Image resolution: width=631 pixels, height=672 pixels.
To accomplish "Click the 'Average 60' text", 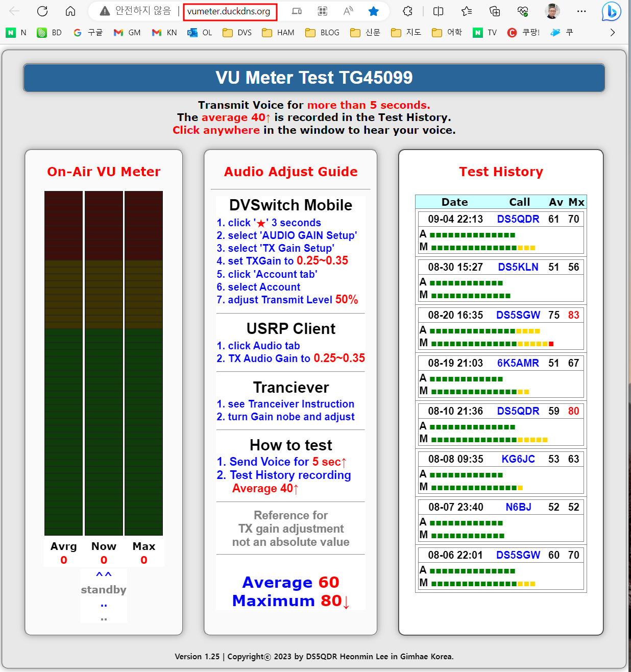I will [290, 582].
